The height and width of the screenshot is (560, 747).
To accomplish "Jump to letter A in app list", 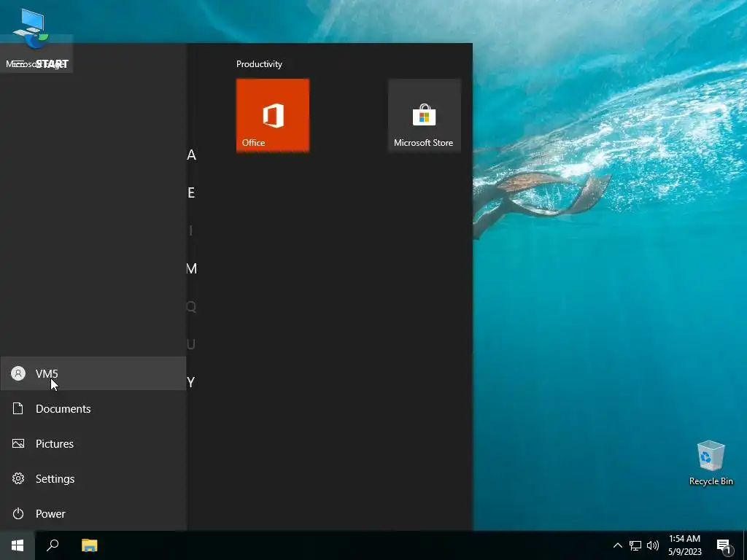I will (x=192, y=155).
